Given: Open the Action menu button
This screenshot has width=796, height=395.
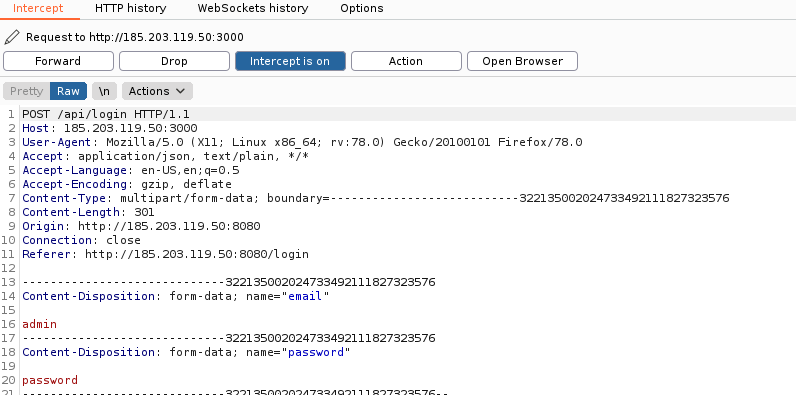Looking at the screenshot, I should pyautogui.click(x=406, y=61).
